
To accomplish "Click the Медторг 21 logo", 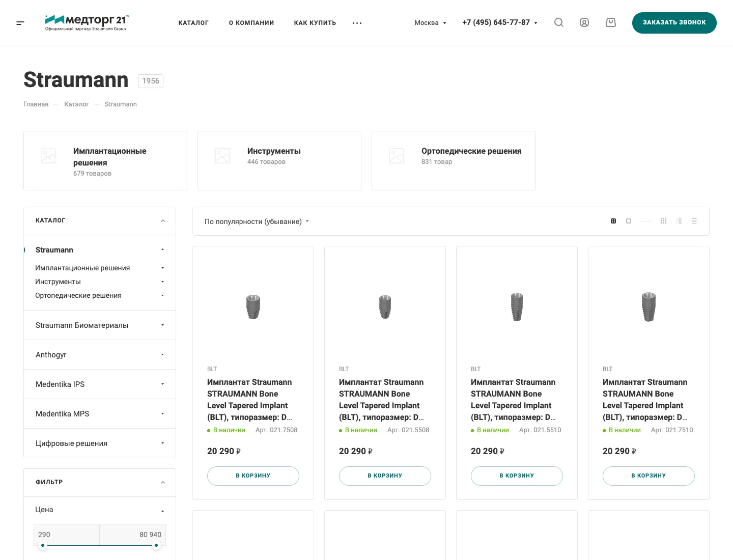I will (87, 23).
